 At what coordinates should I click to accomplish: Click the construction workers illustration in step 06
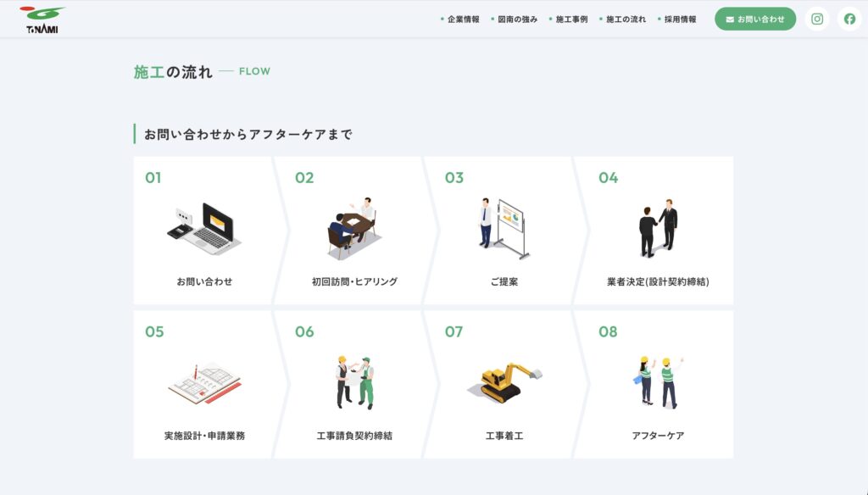coord(353,383)
